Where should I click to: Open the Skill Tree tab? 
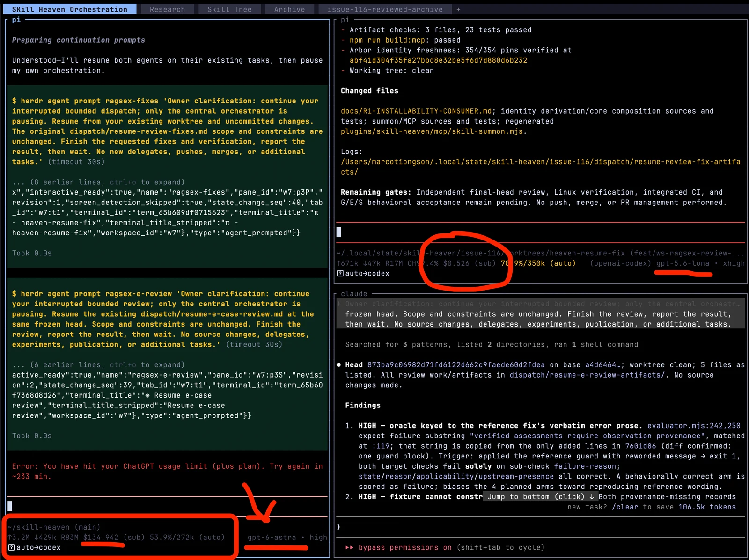[229, 9]
